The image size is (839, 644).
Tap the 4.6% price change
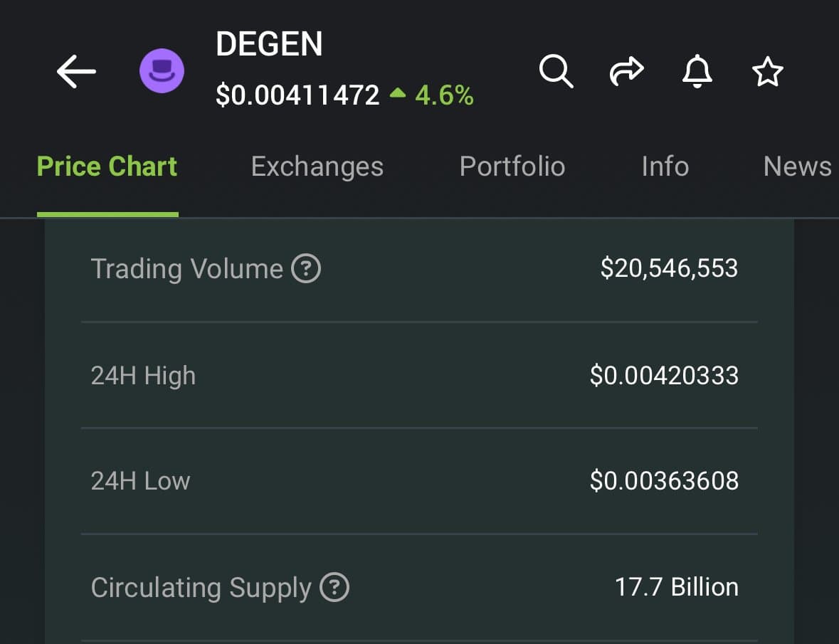pos(444,95)
